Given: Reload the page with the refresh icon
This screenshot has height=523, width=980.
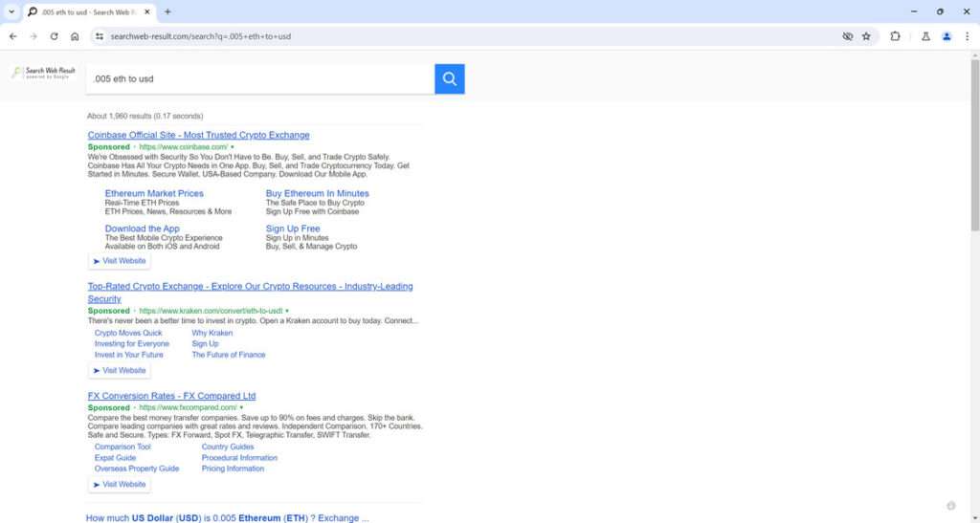Looking at the screenshot, I should coord(55,37).
